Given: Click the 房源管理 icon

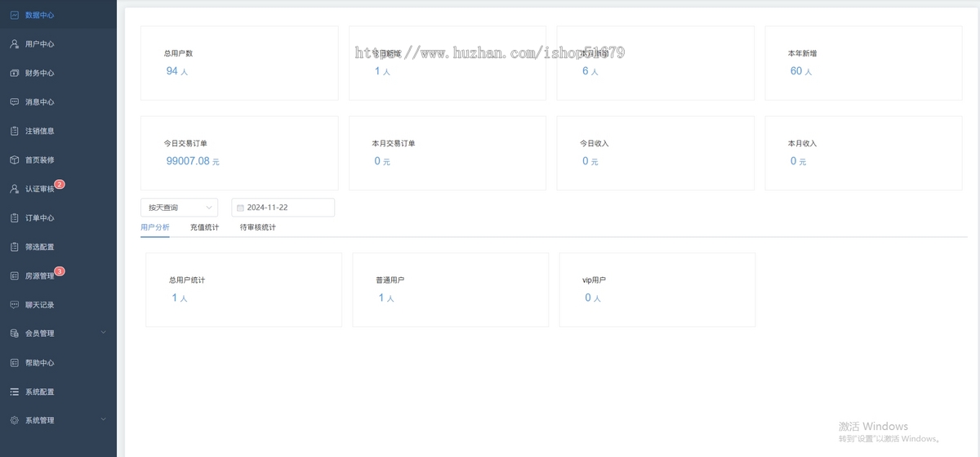Looking at the screenshot, I should (x=14, y=276).
